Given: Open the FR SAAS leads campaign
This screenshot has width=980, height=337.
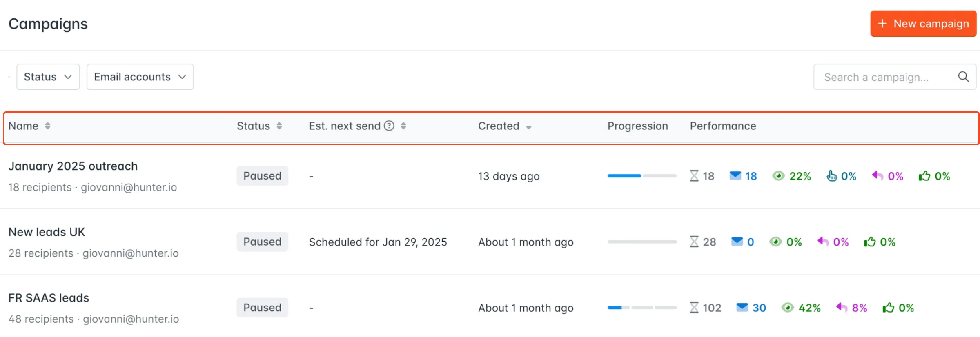Looking at the screenshot, I should coord(49,298).
